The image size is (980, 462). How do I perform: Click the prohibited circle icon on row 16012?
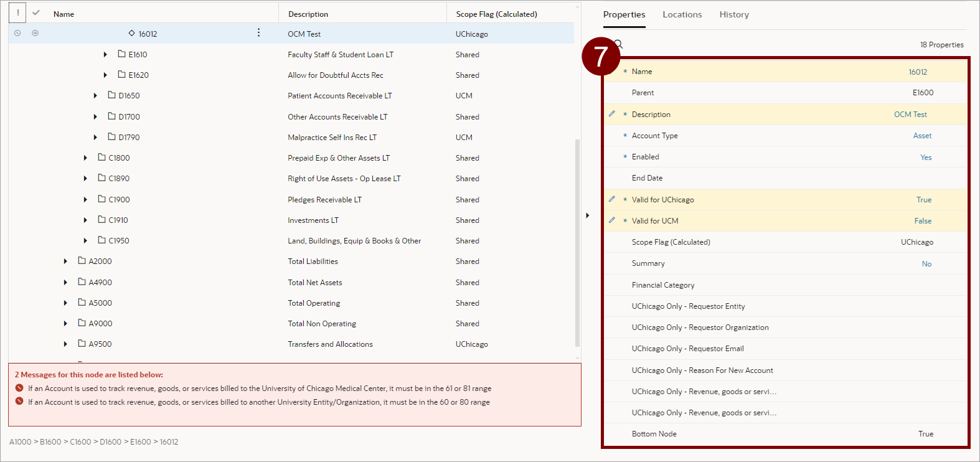(17, 34)
